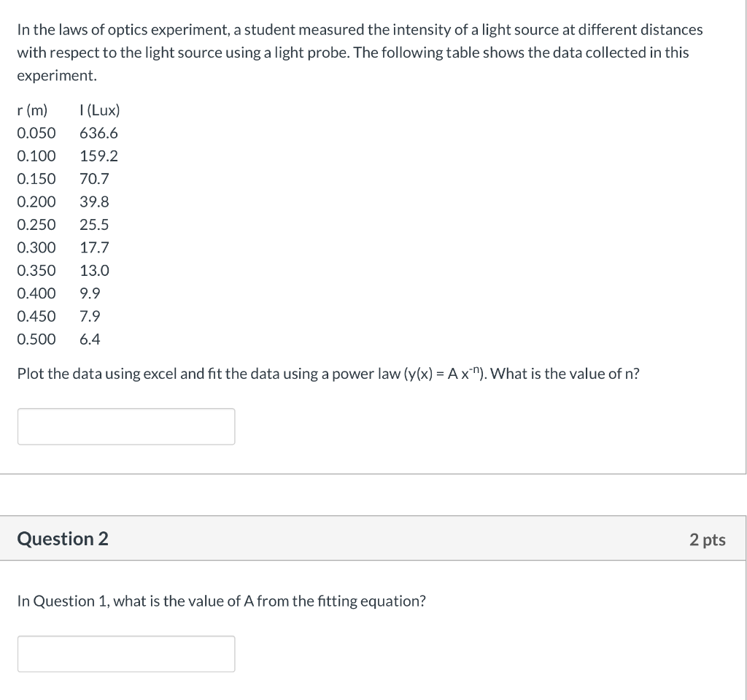Screen dimensions: 747x700
Task: Click the data value 636.6
Action: [99, 133]
